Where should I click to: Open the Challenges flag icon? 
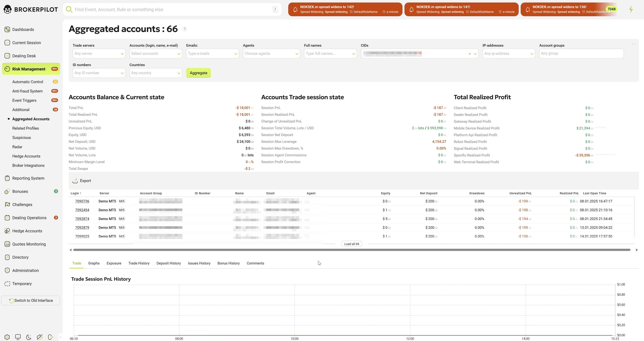[7, 205]
